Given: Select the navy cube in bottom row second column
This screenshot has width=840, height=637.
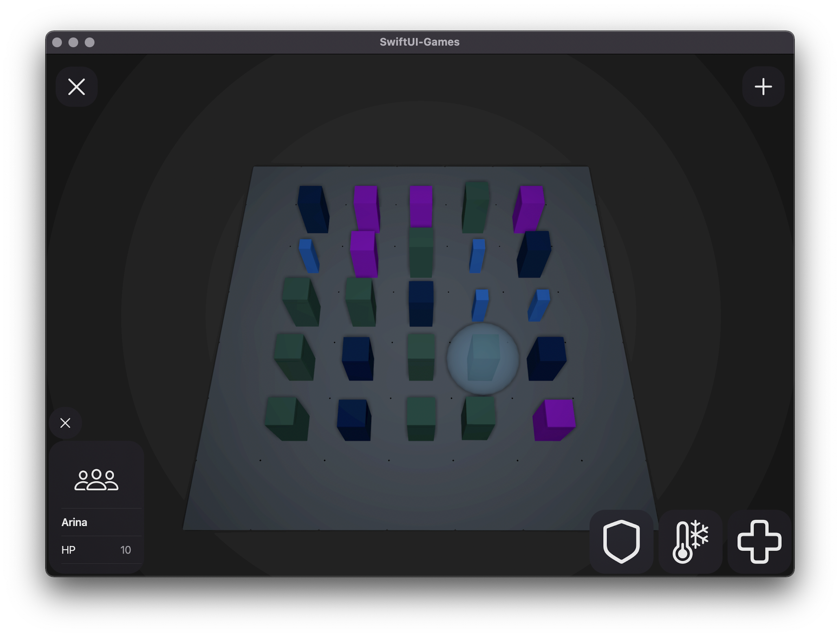Looking at the screenshot, I should pos(354,420).
